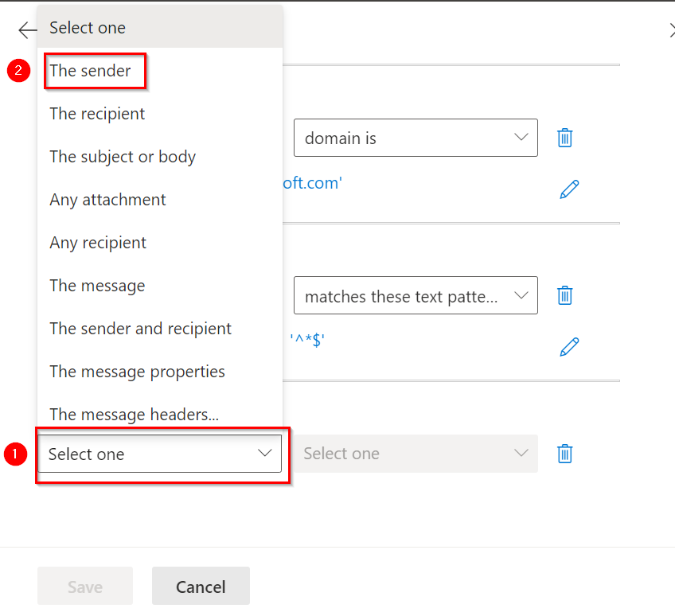Select 'The message headers...' option
Image resolution: width=675 pixels, height=616 pixels.
pos(134,415)
